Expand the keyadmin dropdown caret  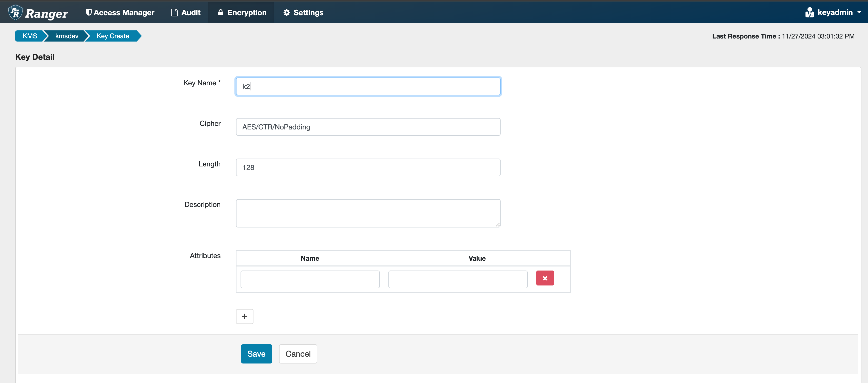(859, 12)
